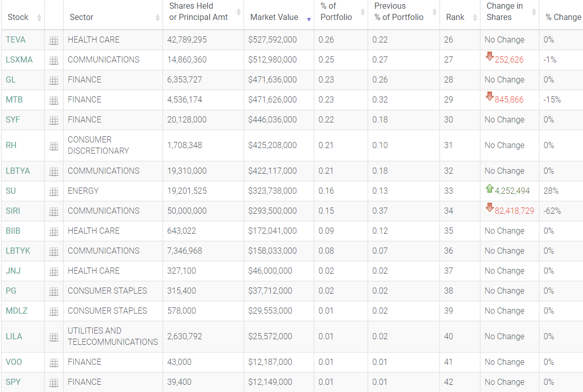Open the grid icon in the RH row

54,147
